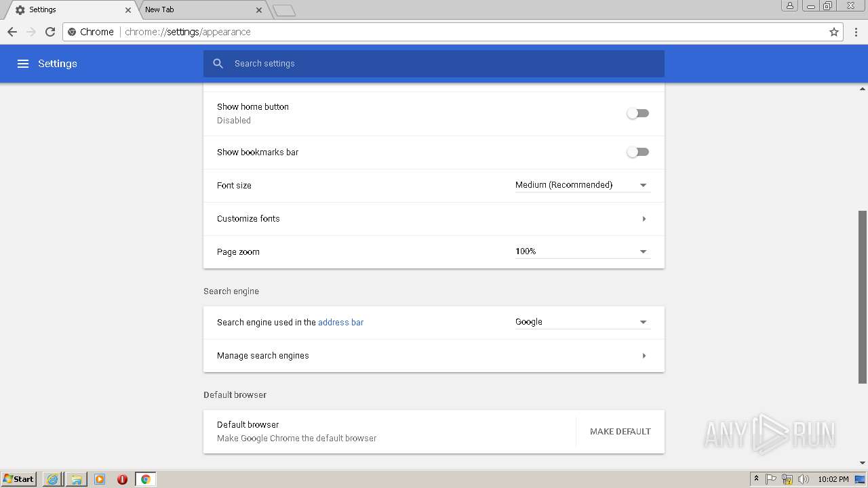This screenshot has height=488, width=868.
Task: Click the Chrome user profile icon
Action: tap(790, 5)
